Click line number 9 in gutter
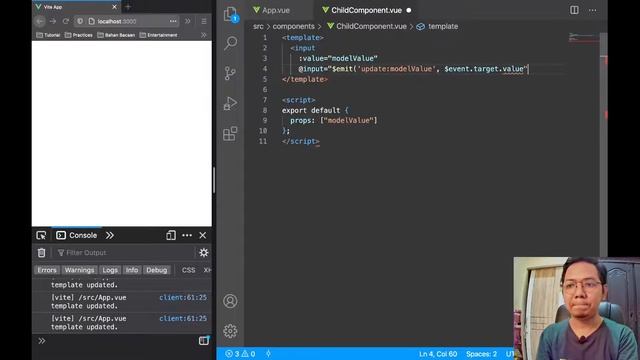This screenshot has width=640, height=360. click(x=265, y=120)
